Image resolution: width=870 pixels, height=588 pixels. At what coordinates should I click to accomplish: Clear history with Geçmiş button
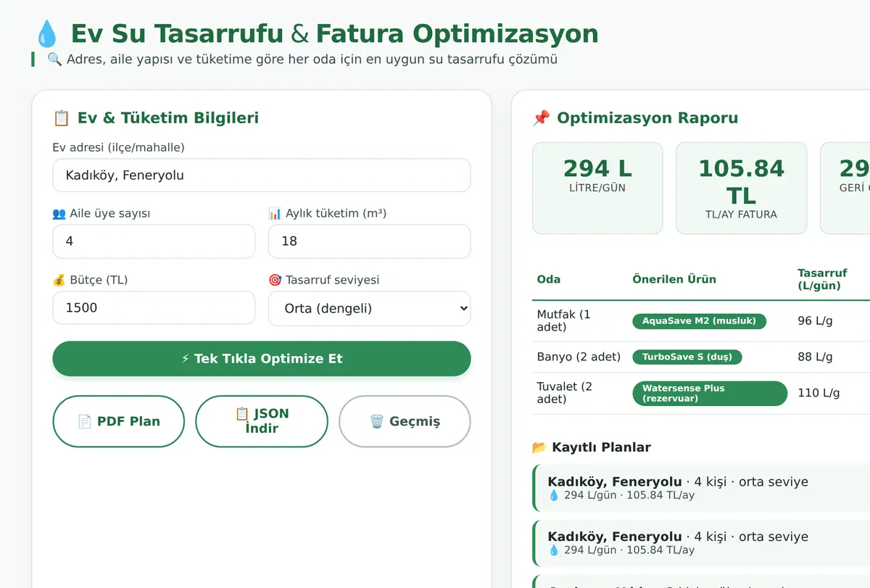point(405,421)
